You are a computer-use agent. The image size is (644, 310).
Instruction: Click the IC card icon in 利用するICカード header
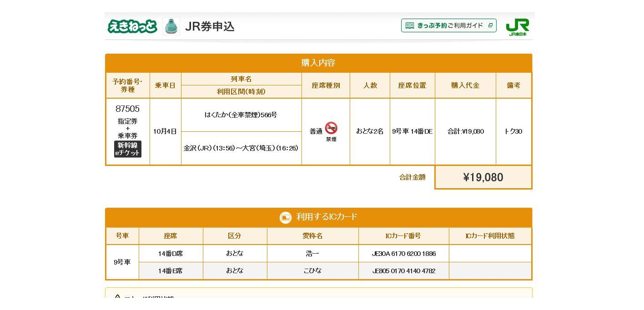pyautogui.click(x=285, y=218)
